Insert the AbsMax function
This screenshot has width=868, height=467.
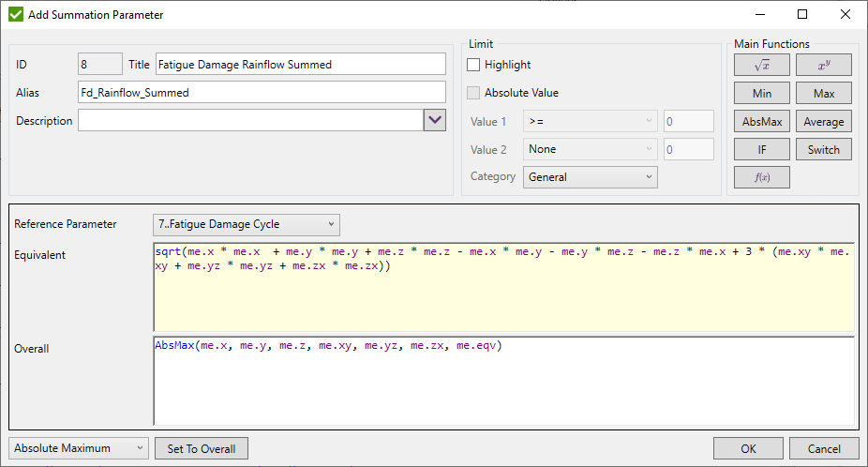762,121
